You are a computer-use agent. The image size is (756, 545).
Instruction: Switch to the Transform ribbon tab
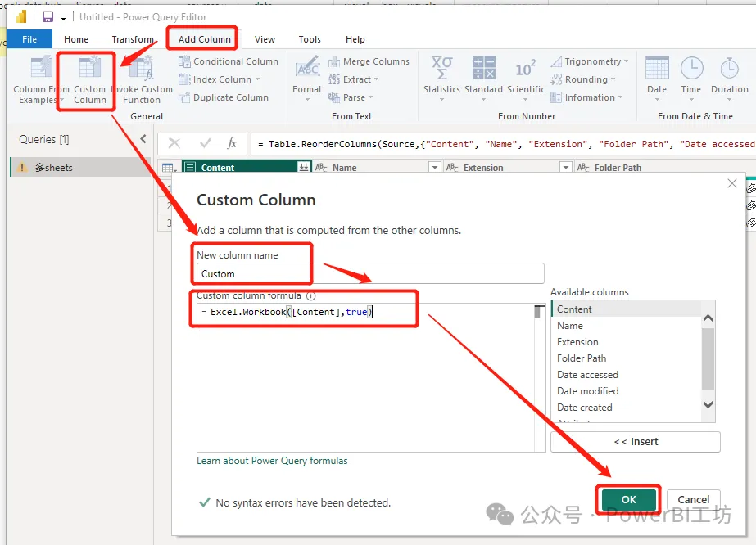[x=133, y=39]
